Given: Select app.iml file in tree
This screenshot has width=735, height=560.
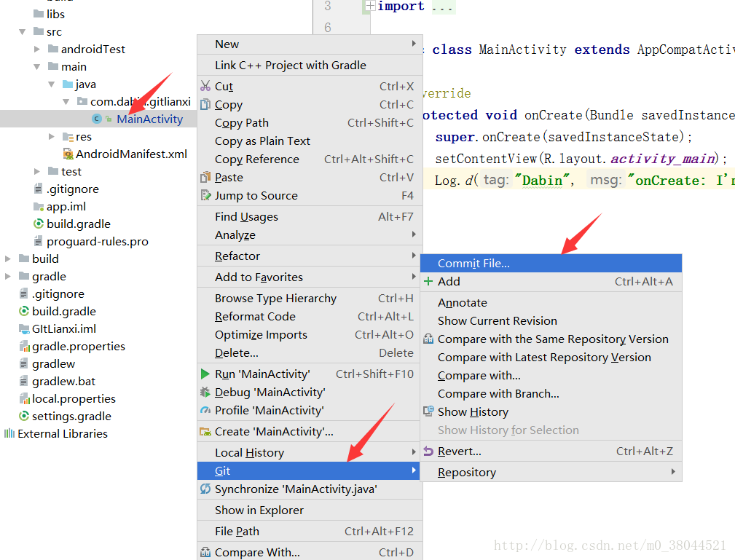Looking at the screenshot, I should (x=66, y=206).
